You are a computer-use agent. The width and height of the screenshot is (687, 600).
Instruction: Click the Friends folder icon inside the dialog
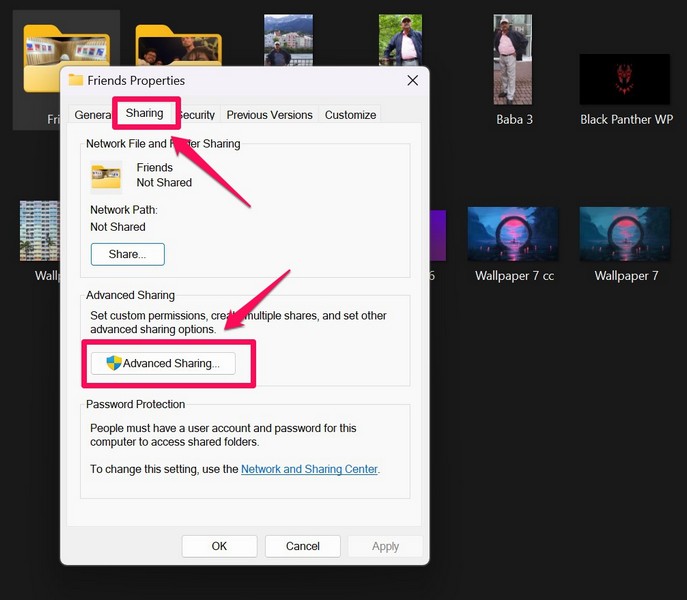106,175
